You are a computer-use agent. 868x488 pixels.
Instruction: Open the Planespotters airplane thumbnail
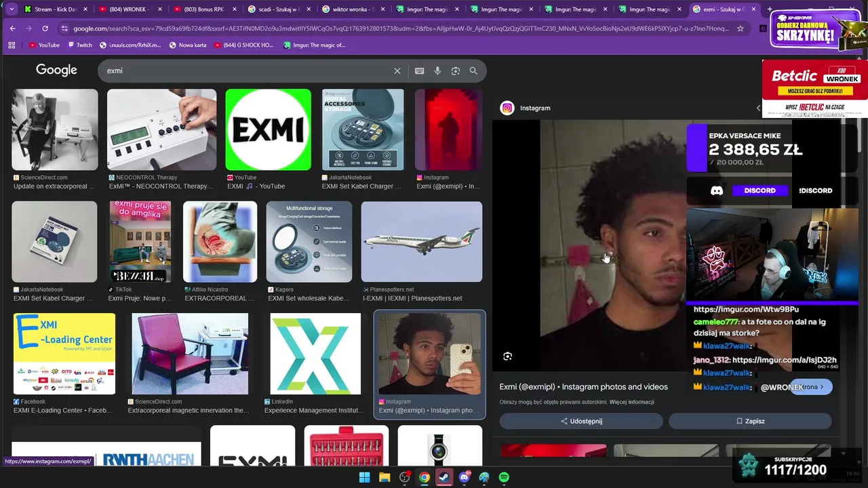(422, 241)
